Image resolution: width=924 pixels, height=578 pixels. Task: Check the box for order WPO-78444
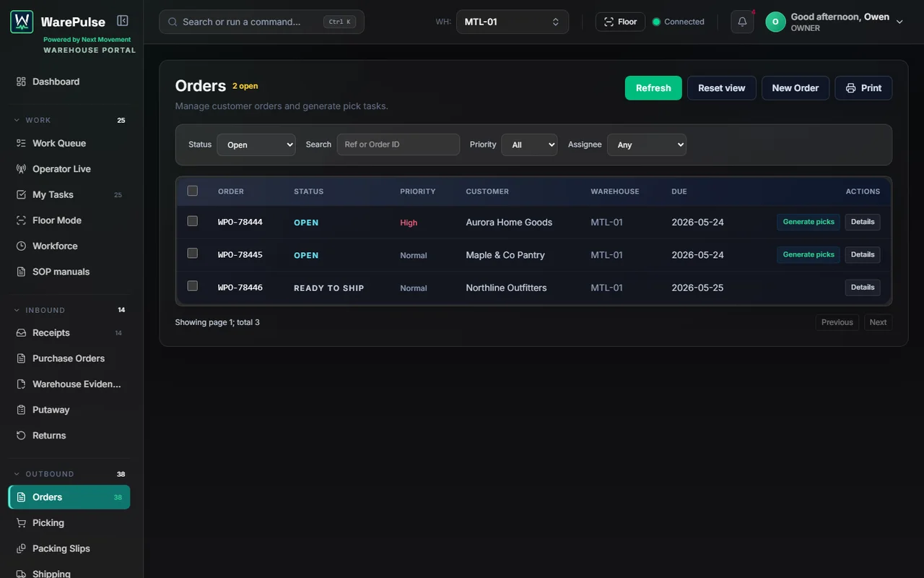(192, 221)
